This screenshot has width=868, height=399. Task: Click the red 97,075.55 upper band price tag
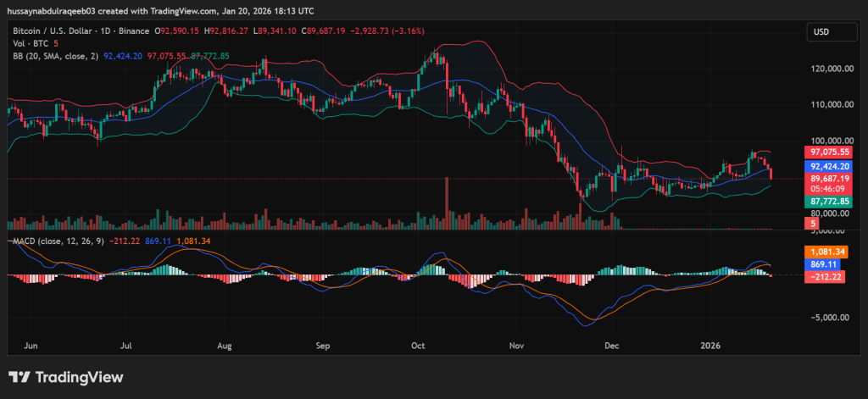827,152
